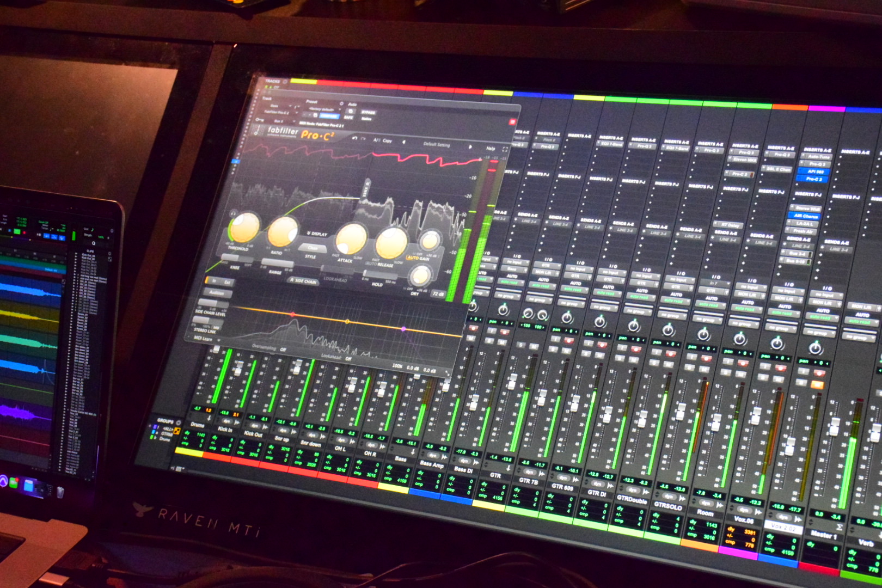Screen dimensions: 882x588
Task: Open the Style dropdown set to Clean
Action: 312,248
